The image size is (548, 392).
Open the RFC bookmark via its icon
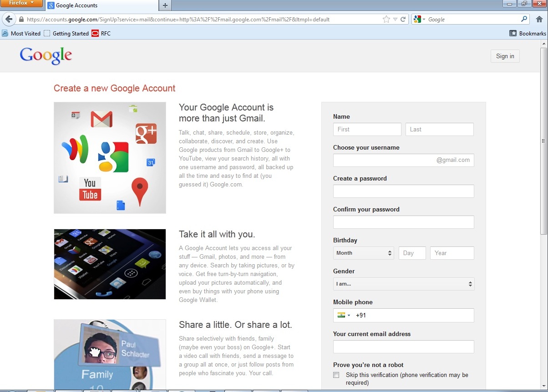point(95,33)
